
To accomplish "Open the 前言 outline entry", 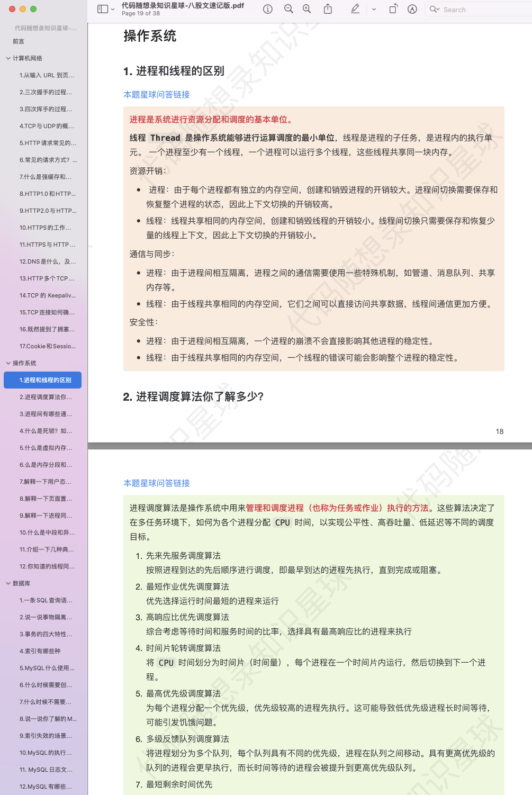I will point(19,41).
